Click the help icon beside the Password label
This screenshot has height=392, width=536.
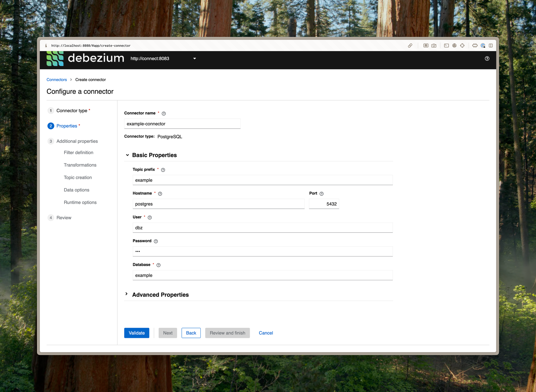coord(156,241)
